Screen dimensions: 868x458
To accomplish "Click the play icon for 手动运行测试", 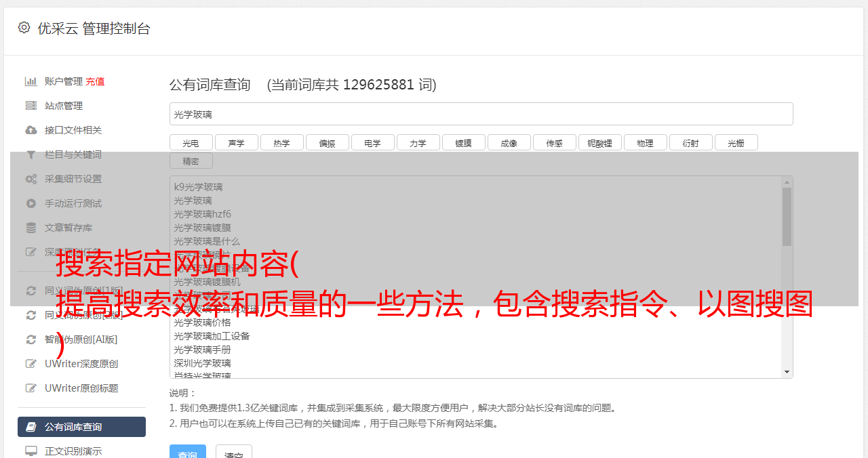I will pyautogui.click(x=31, y=203).
